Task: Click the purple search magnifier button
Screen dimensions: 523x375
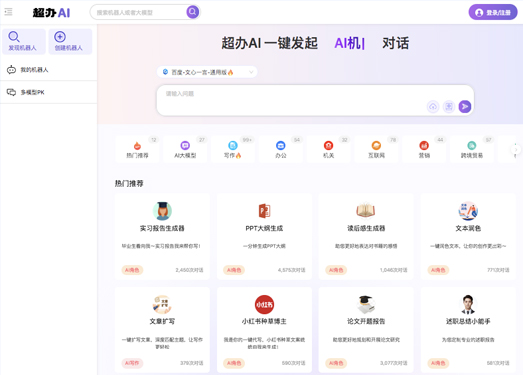Action: coord(192,12)
